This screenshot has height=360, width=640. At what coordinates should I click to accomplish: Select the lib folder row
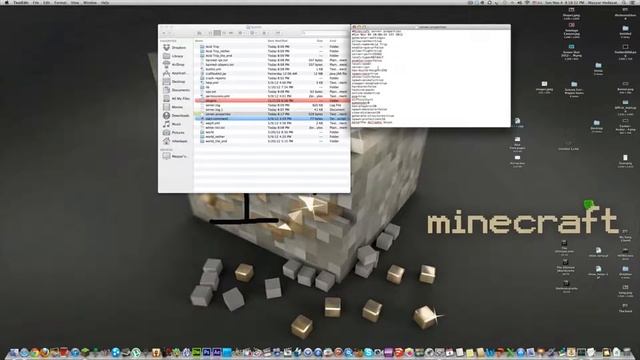(x=272, y=87)
